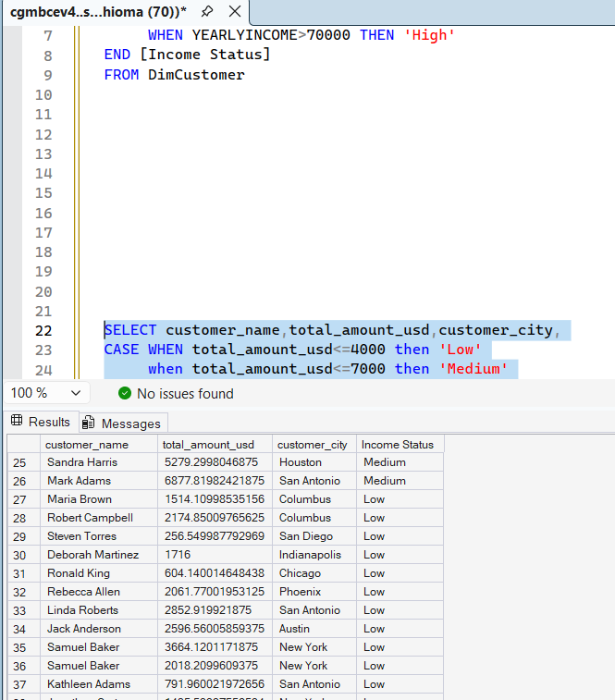Click the Houston city cell
The height and width of the screenshot is (700, 615).
314,462
